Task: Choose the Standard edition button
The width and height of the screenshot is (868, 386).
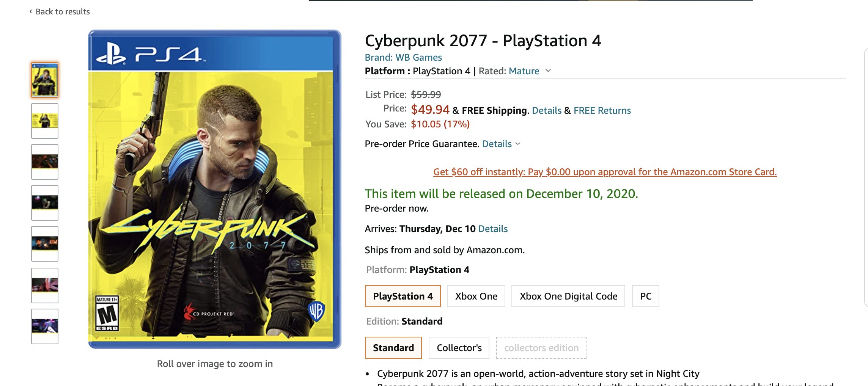Action: click(393, 348)
